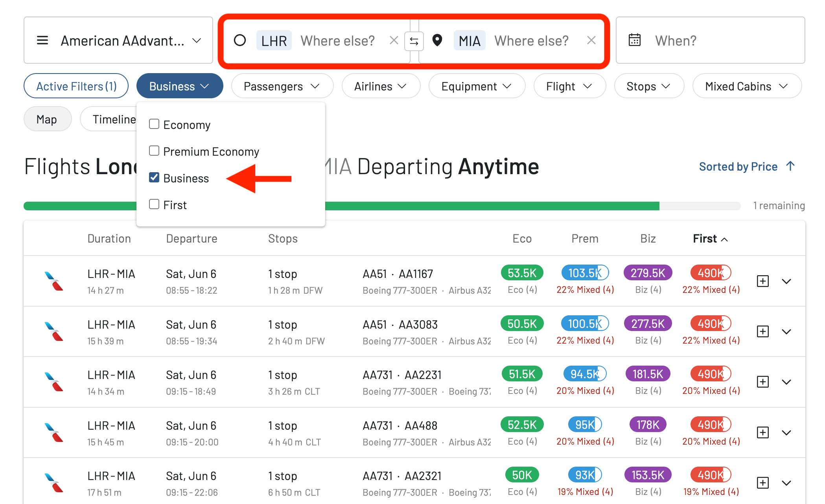This screenshot has height=504, width=825.
Task: Open the Airlines filter dropdown
Action: pyautogui.click(x=380, y=86)
